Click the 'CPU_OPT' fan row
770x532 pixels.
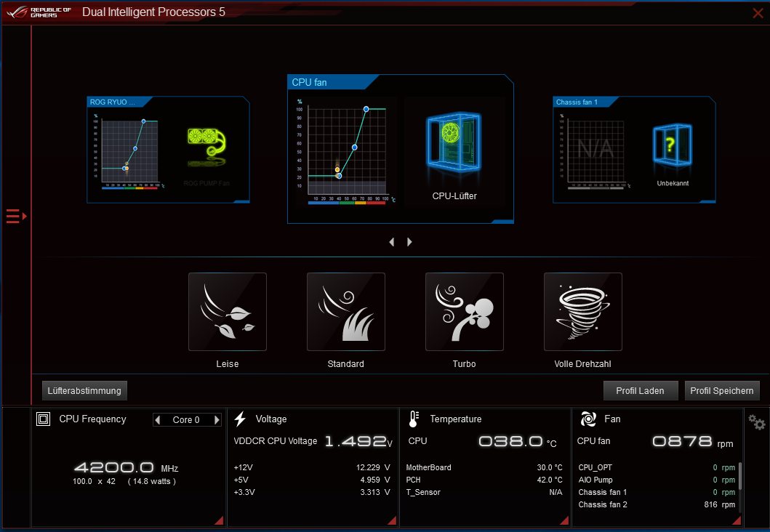[x=657, y=467]
